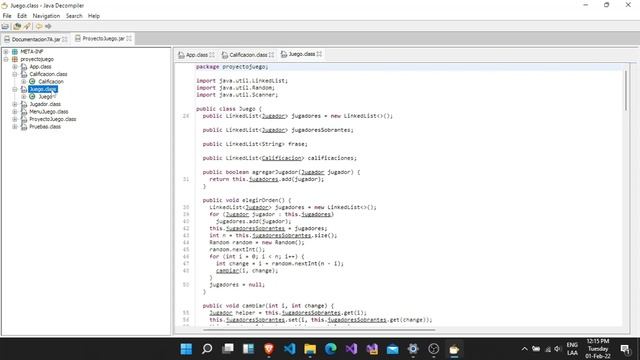Click the Open File toolbar icon
640x360 pixels.
click(5, 27)
